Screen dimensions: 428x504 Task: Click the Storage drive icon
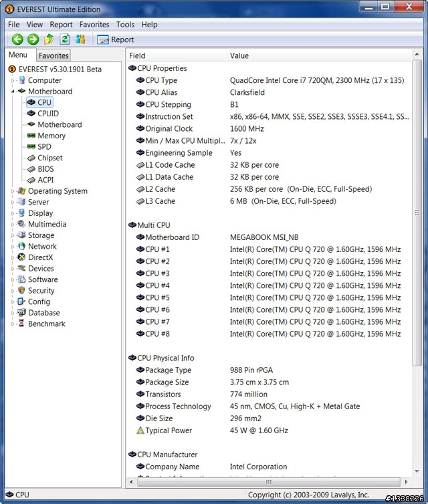click(21, 235)
